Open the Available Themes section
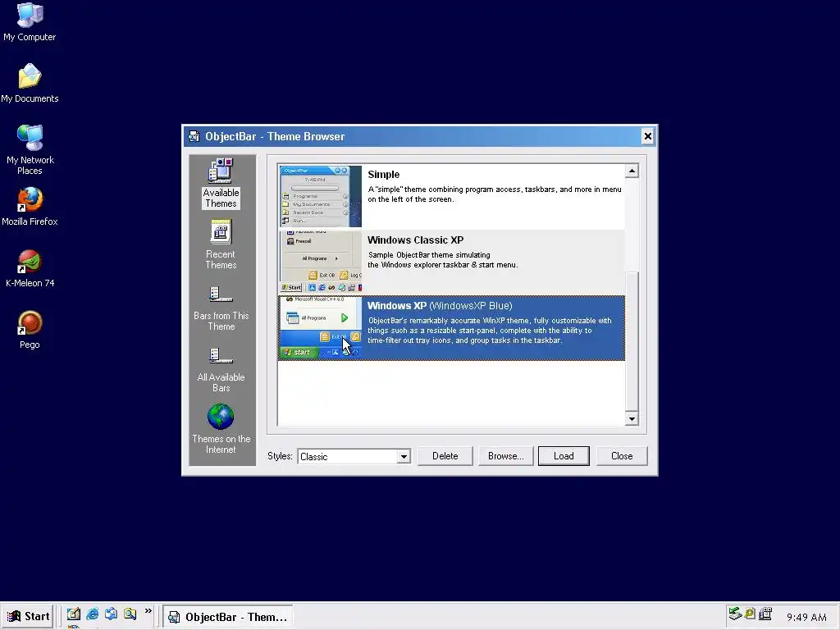 point(221,183)
